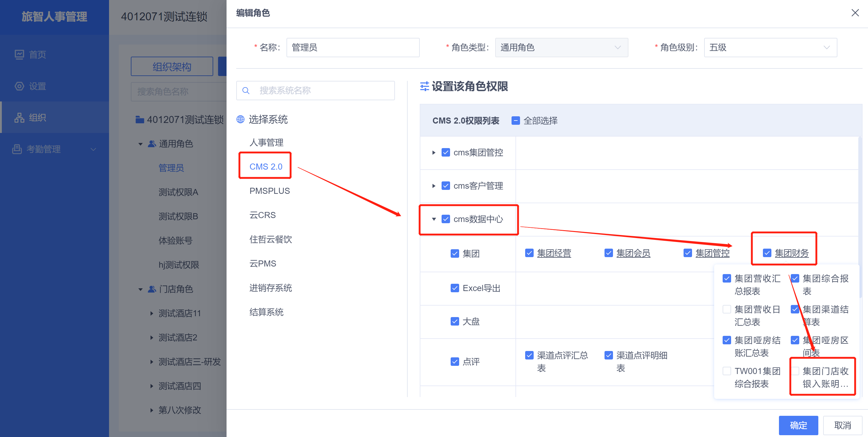
Task: Select 住哲云餐饮 in system list
Action: click(270, 239)
